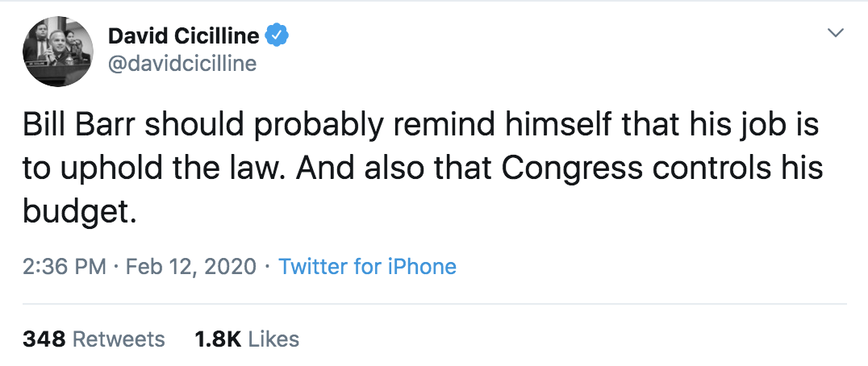Open the Twitter for iPhone source link
This screenshot has height=366, width=868.
[367, 266]
